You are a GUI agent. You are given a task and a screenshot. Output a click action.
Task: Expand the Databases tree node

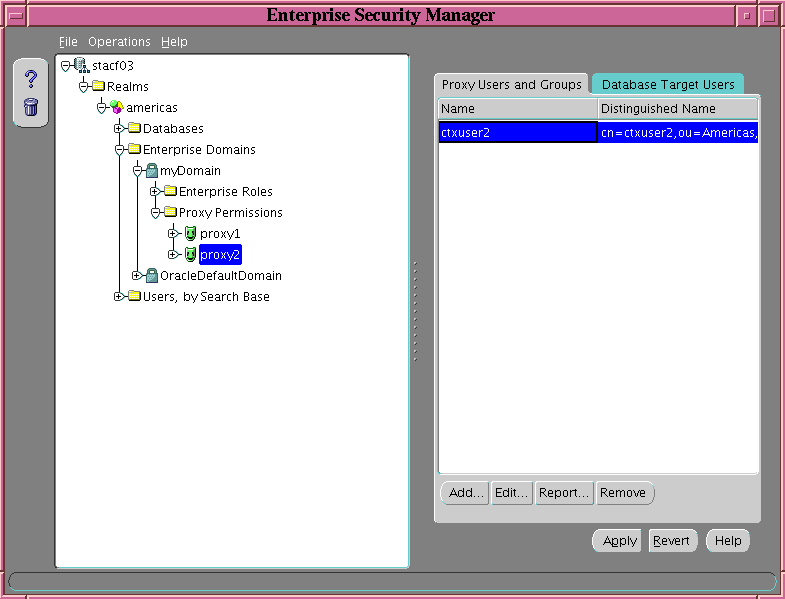(x=119, y=128)
